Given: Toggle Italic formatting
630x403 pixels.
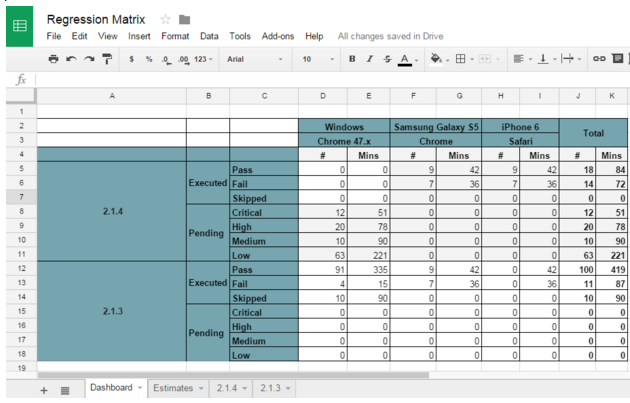Looking at the screenshot, I should (370, 59).
